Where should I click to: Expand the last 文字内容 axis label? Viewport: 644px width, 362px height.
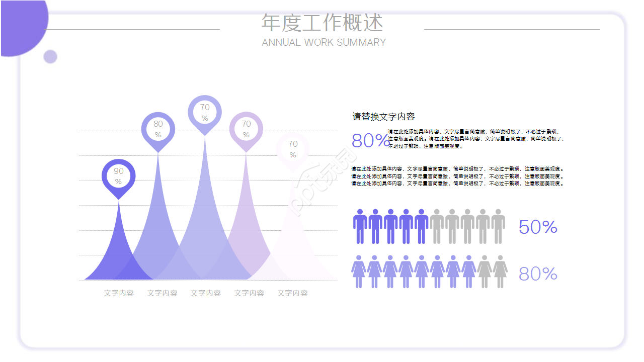click(x=292, y=293)
